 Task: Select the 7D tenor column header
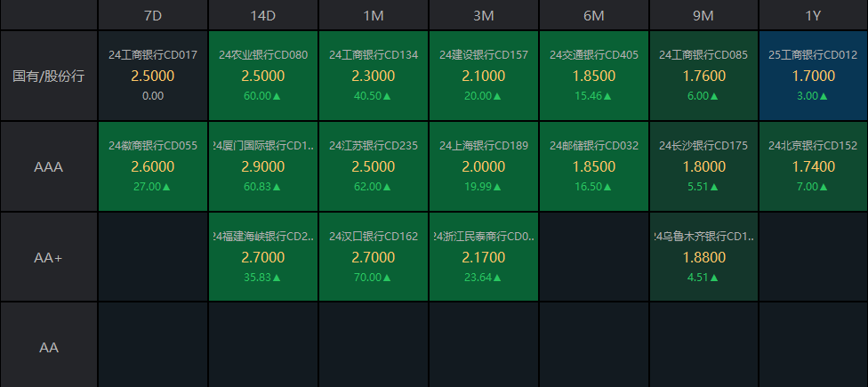pos(153,15)
